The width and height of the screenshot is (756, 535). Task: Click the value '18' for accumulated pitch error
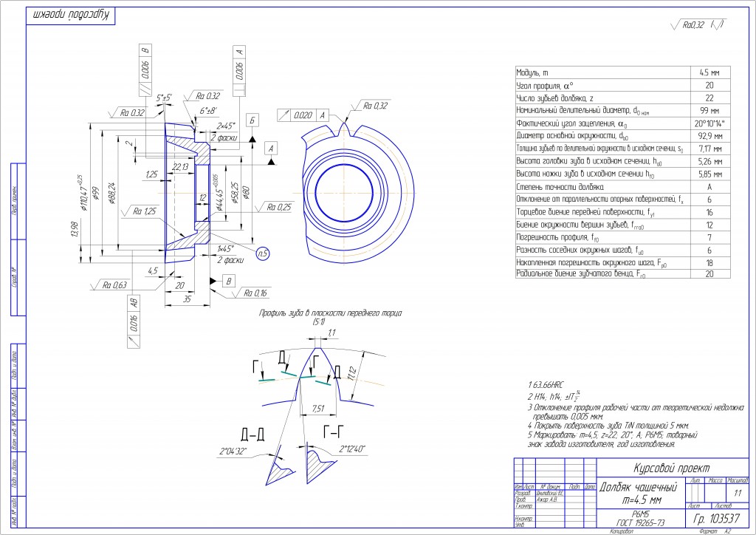(709, 263)
